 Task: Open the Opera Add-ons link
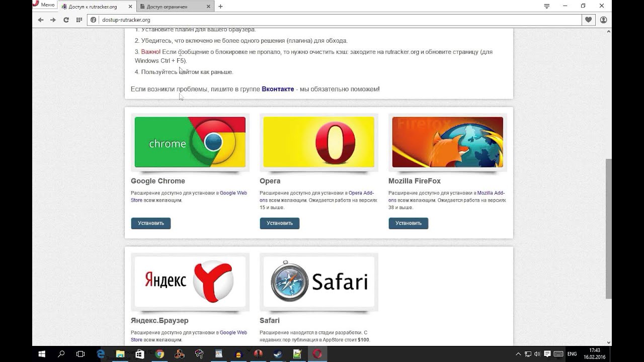362,193
